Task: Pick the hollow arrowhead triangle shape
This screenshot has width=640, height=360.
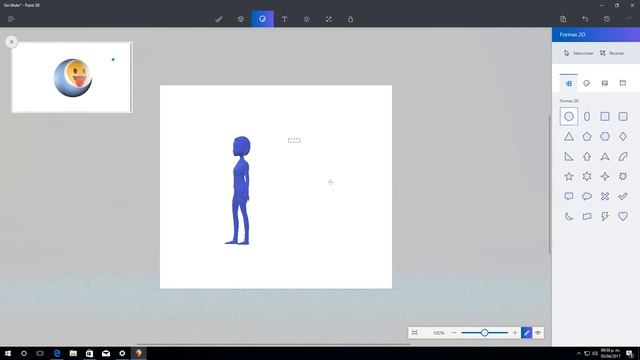Action: pyautogui.click(x=605, y=156)
